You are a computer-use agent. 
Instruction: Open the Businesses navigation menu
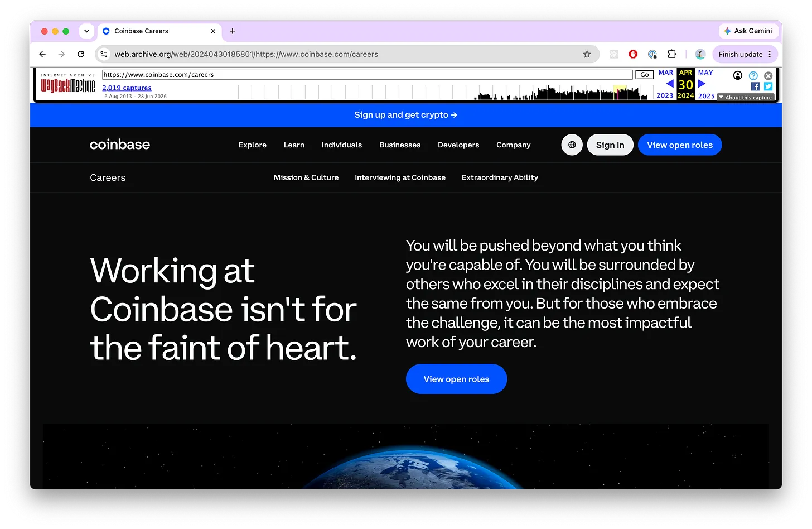[400, 145]
